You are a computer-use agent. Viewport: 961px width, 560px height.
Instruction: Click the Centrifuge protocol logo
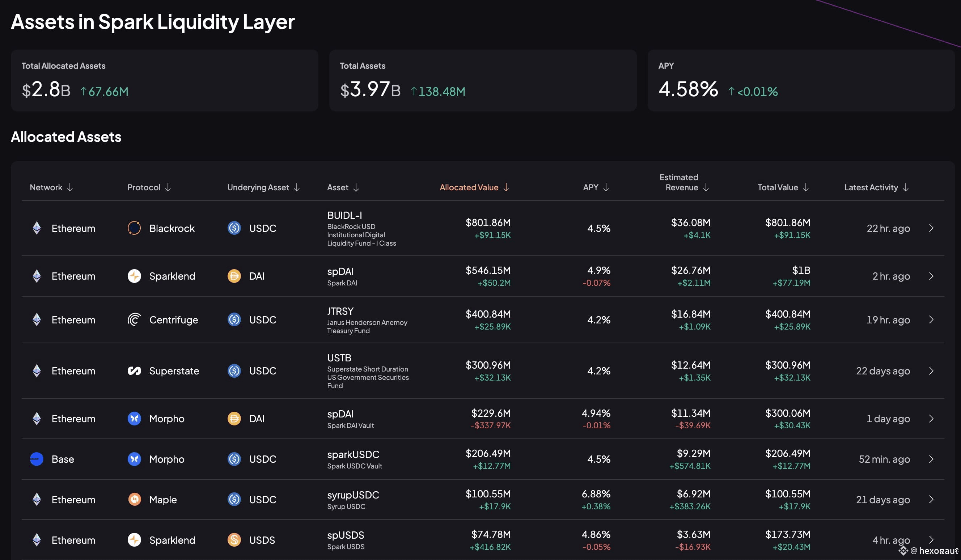click(134, 319)
